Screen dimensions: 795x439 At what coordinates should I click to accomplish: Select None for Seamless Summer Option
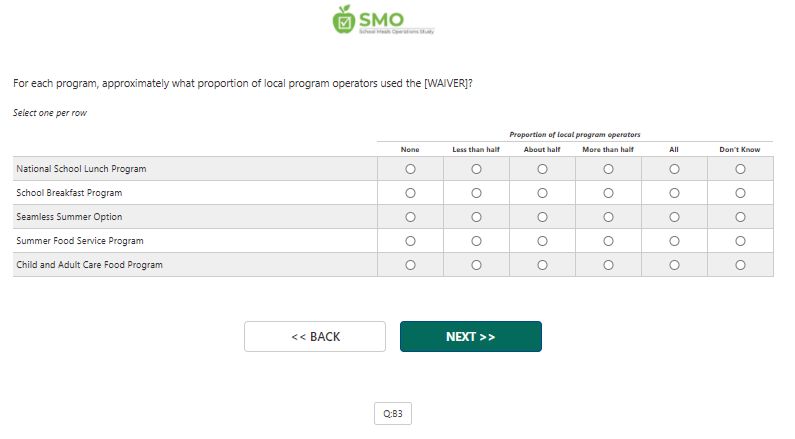[x=410, y=217]
